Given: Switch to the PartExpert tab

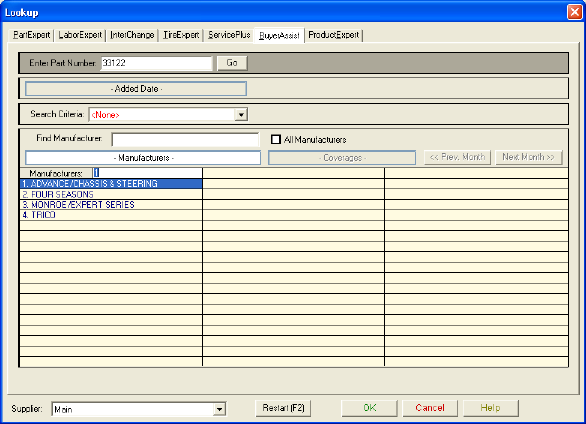Looking at the screenshot, I should 31,35.
